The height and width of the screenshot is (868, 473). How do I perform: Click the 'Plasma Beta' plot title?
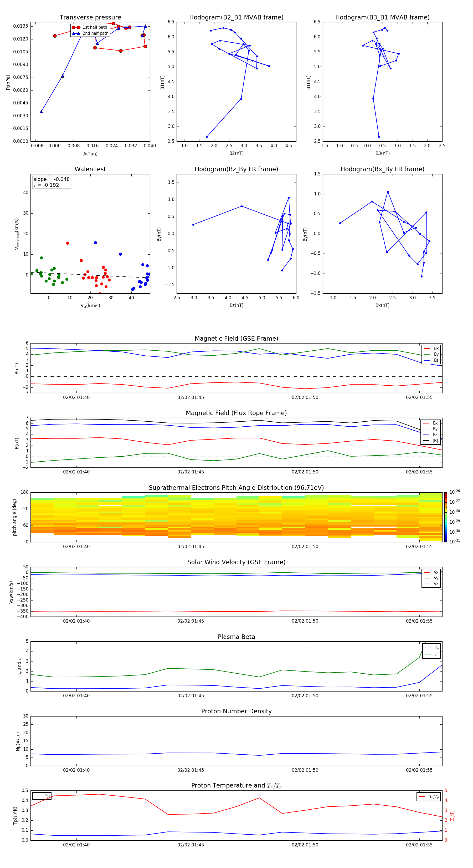coord(236,637)
